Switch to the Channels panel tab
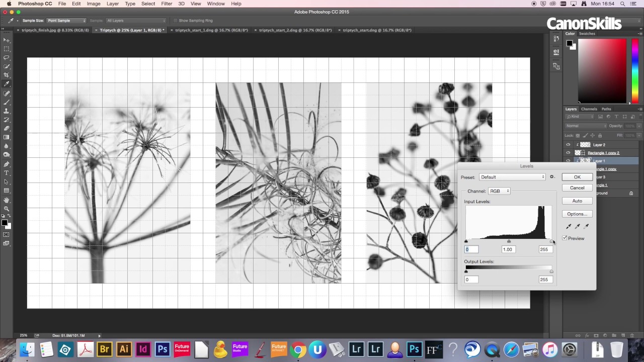Screen dimensions: 644x362 pyautogui.click(x=589, y=109)
